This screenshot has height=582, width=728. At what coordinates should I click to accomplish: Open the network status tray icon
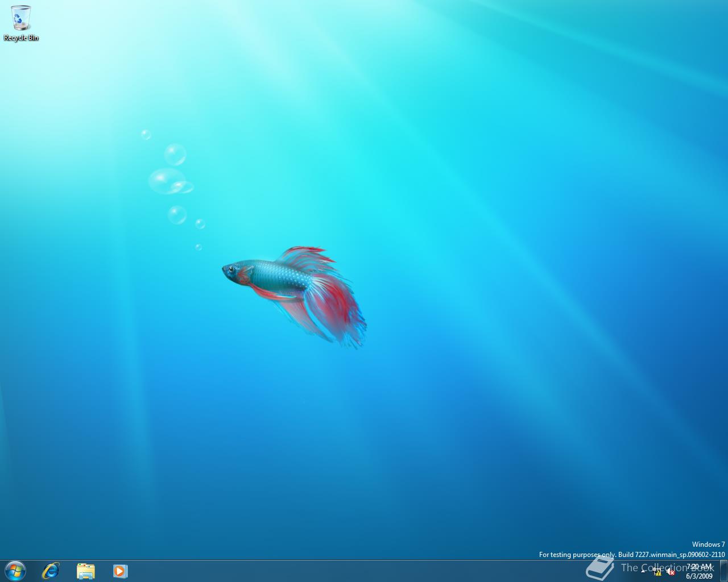(657, 572)
